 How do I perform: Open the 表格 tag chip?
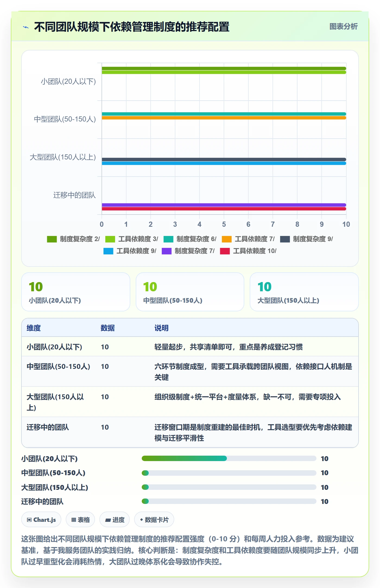pyautogui.click(x=80, y=520)
